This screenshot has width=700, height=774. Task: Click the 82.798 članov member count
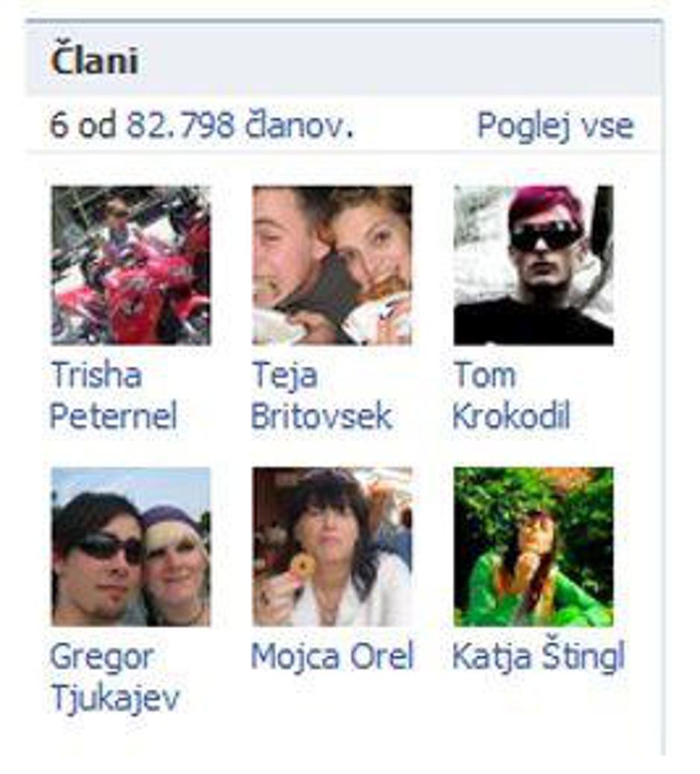(x=241, y=124)
